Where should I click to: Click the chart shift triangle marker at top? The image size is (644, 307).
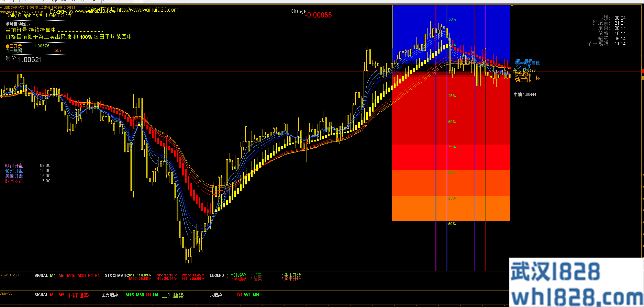tap(512, 6)
